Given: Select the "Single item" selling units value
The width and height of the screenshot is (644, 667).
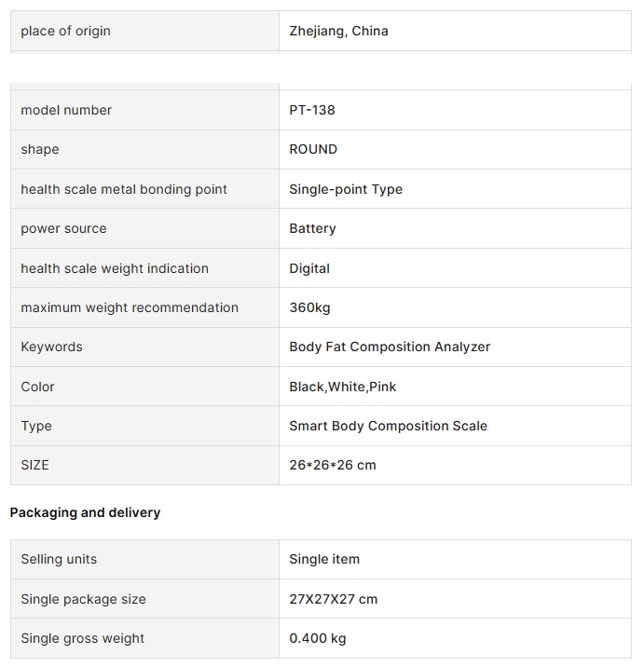Looking at the screenshot, I should [324, 559].
